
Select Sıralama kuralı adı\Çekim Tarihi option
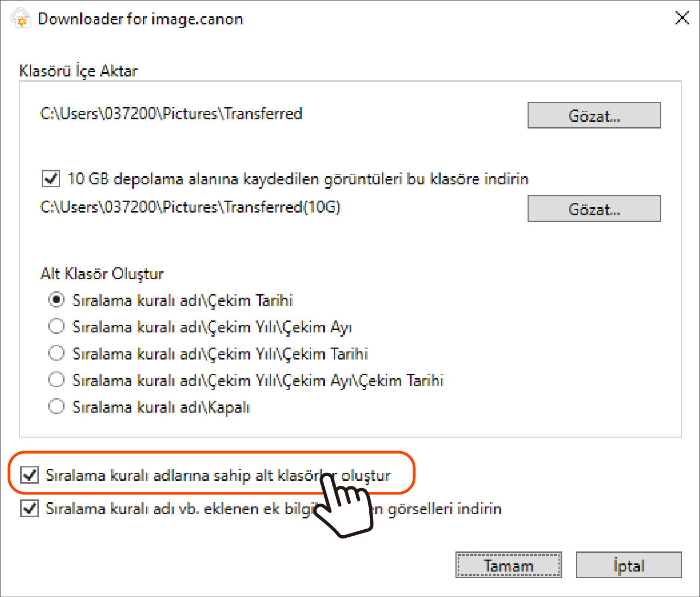click(56, 300)
